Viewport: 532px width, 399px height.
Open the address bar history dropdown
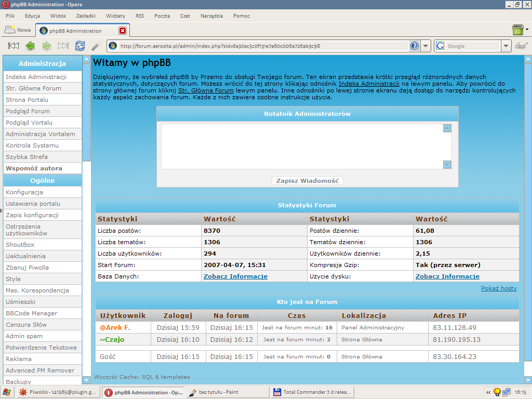(425, 46)
